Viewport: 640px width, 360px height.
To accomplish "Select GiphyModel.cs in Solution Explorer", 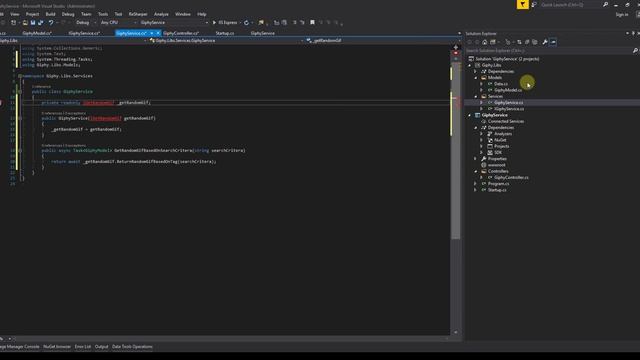I will pyautogui.click(x=508, y=90).
